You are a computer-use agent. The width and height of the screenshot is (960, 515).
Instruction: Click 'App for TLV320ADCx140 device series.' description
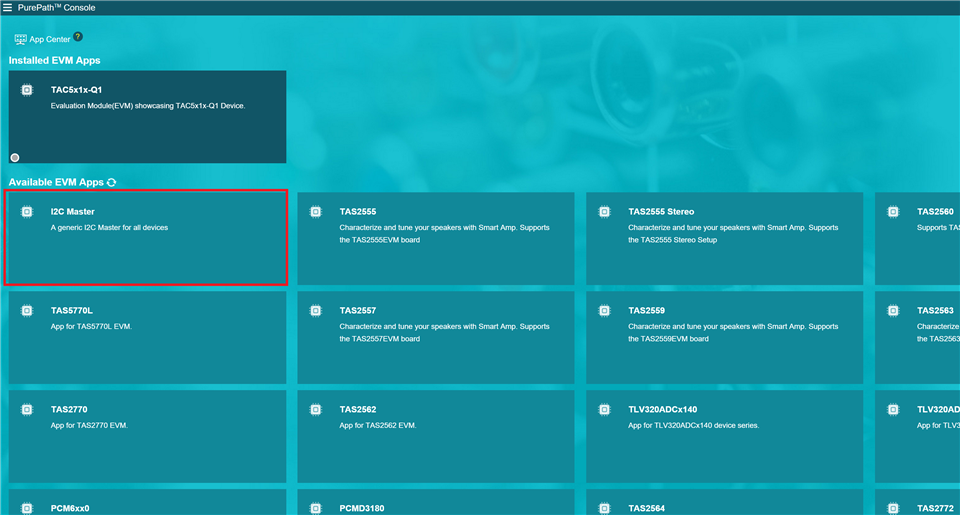point(694,426)
